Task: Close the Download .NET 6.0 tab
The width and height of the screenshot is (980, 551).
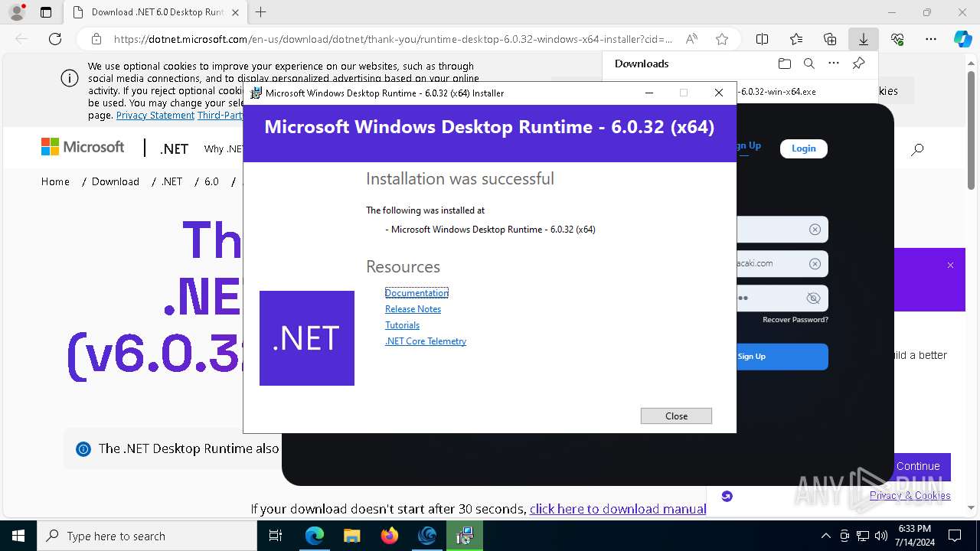Action: (x=235, y=12)
